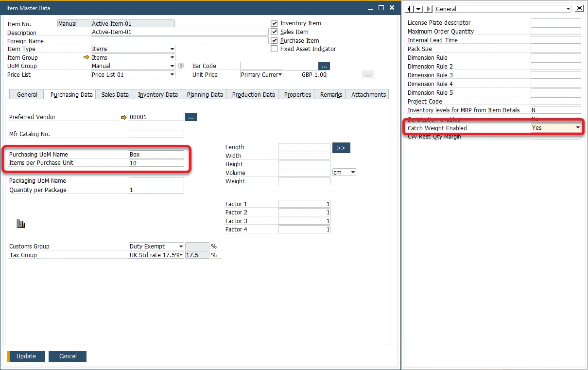Open the Planning Data tab
Viewport: 588px width, 370px height.
tap(204, 94)
